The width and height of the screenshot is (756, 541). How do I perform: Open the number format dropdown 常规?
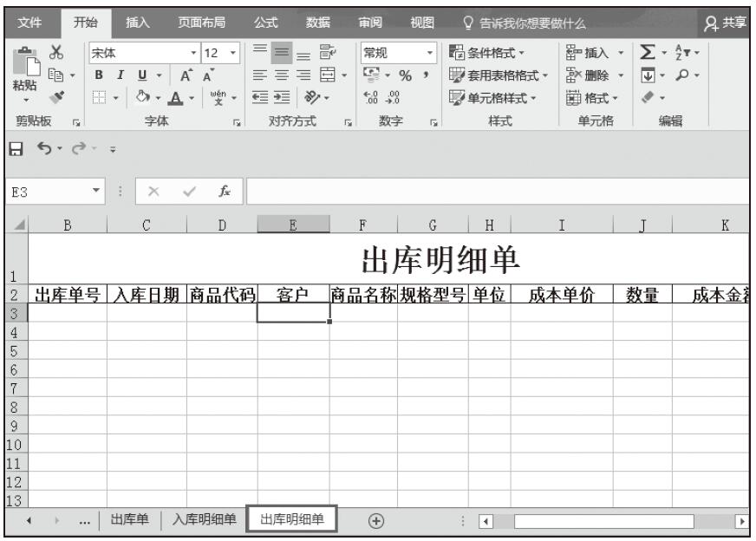[x=398, y=53]
